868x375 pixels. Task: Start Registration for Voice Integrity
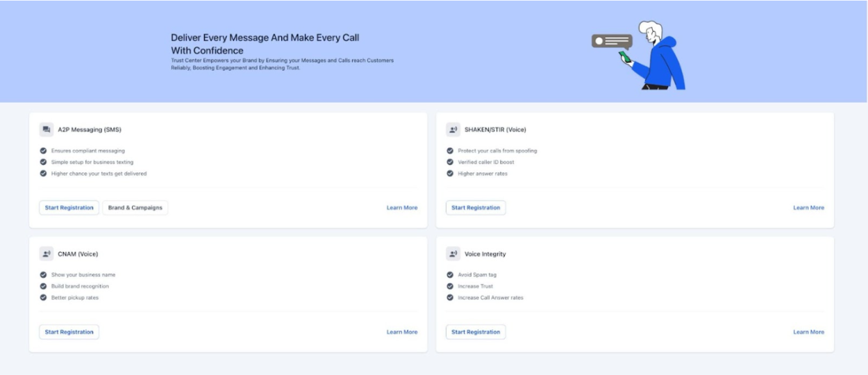click(x=475, y=332)
